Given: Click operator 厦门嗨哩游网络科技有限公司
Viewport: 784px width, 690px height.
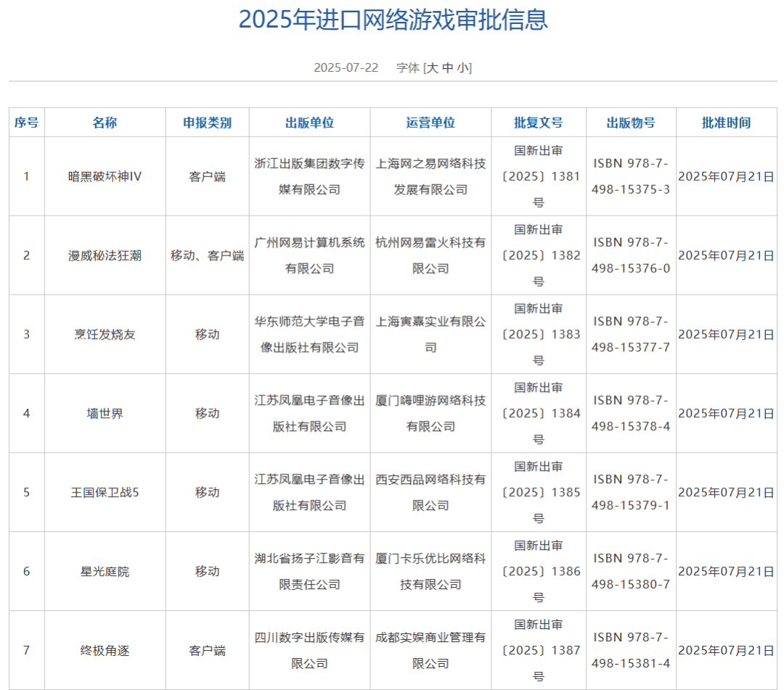Looking at the screenshot, I should pos(430,413).
